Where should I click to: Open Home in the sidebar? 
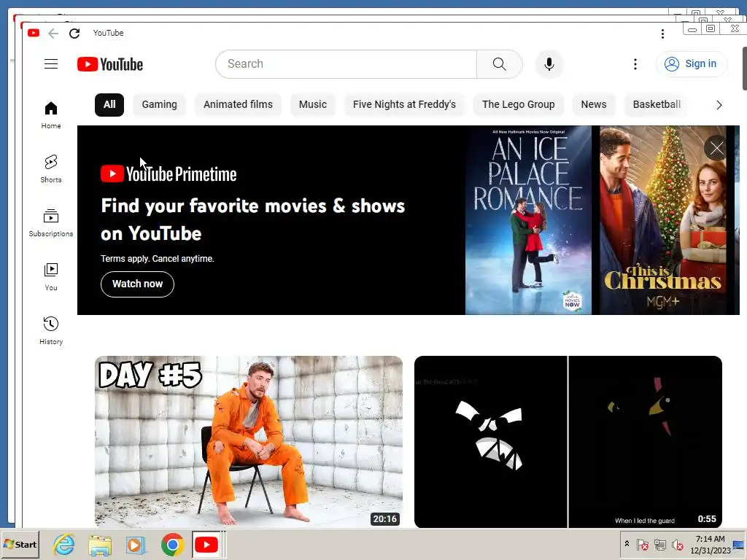pos(51,115)
